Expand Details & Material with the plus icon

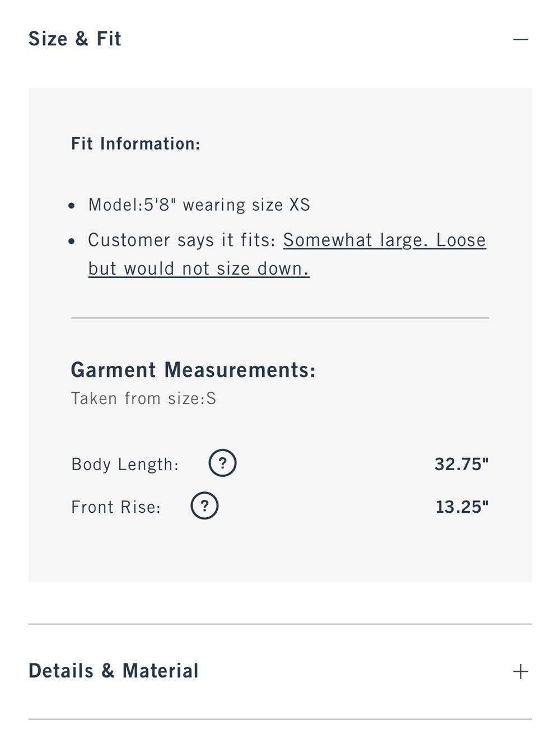pos(520,671)
